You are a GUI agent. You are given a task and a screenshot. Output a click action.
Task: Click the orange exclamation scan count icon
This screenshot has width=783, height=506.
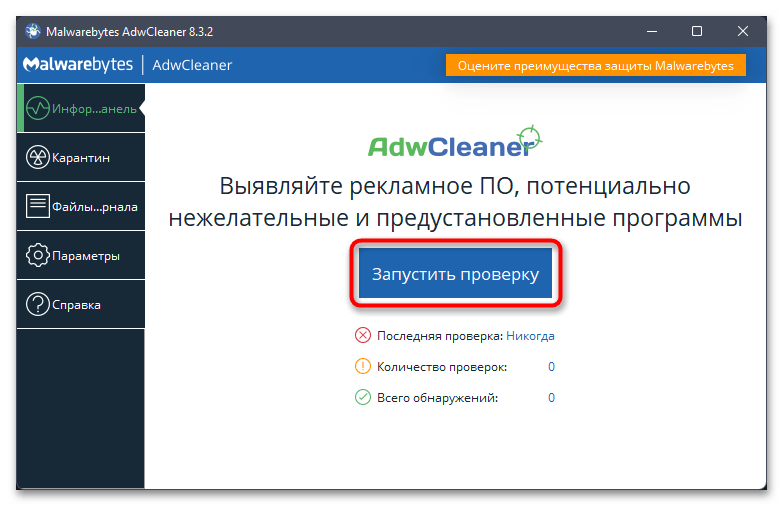363,366
